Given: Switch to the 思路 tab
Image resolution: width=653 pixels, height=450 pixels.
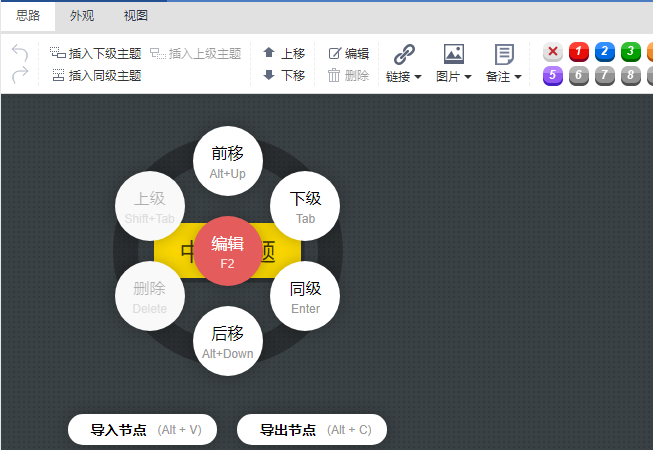Looking at the screenshot, I should (28, 16).
